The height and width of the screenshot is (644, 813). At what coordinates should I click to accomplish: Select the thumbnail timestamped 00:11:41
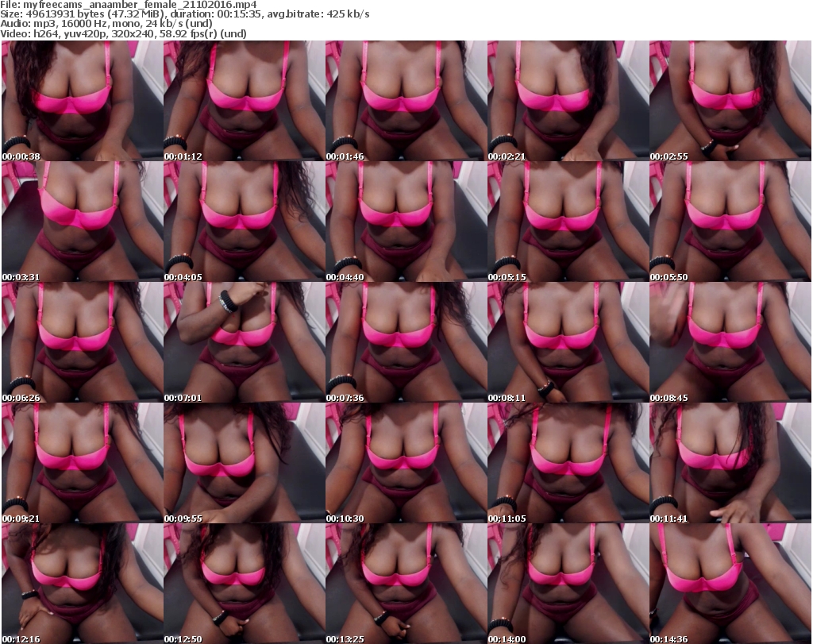coord(730,463)
